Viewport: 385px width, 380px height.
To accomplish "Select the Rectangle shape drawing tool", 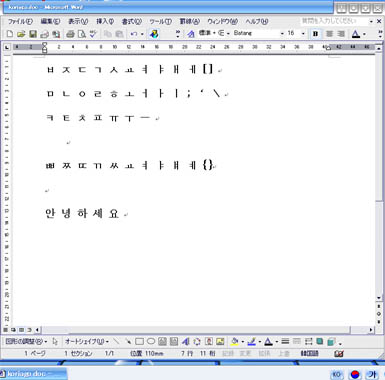I will click(139, 341).
